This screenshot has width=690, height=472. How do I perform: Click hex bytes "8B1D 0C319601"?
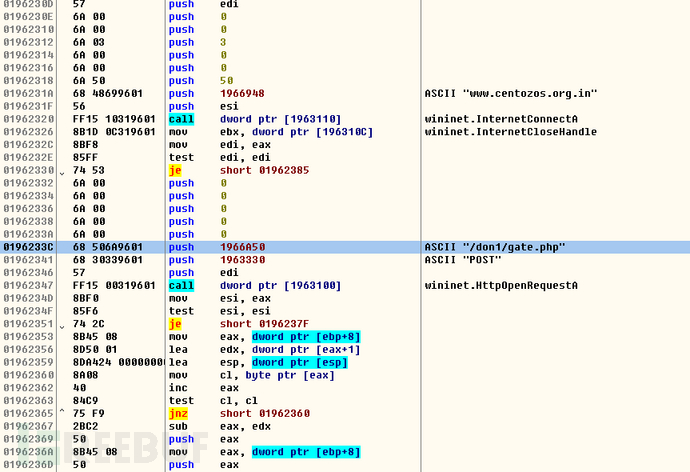114,132
